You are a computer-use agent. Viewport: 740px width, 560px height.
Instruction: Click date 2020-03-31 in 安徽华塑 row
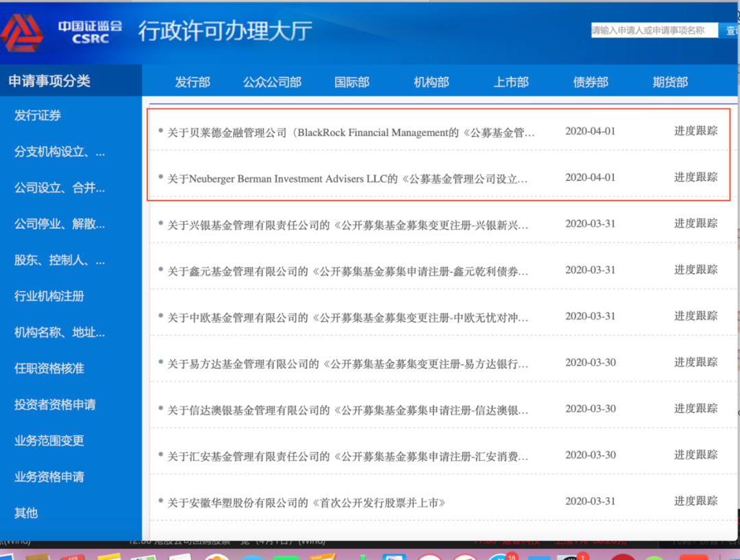591,501
